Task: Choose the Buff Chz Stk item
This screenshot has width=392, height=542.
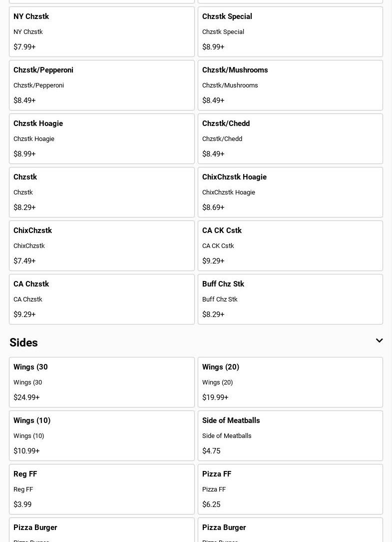Action: pos(290,299)
